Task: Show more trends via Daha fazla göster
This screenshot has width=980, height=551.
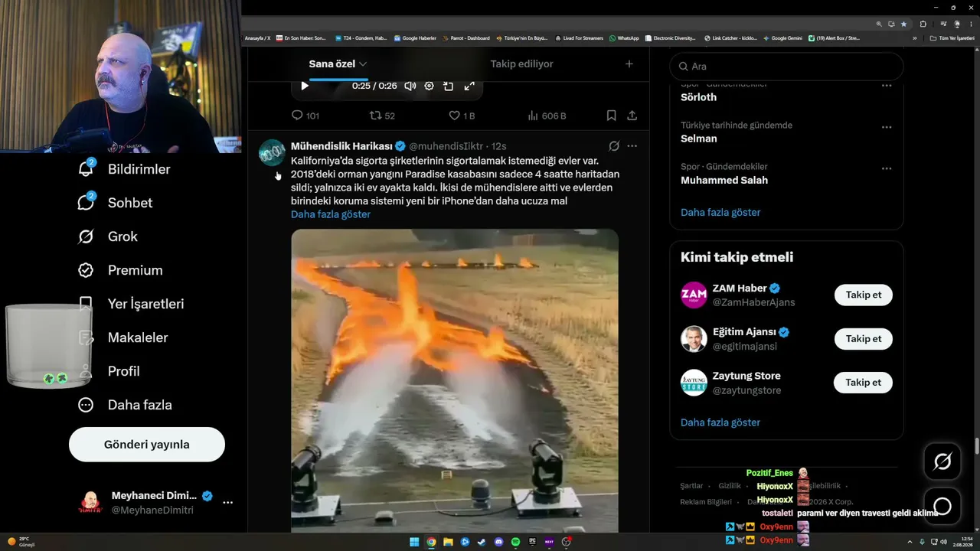Action: pos(720,212)
